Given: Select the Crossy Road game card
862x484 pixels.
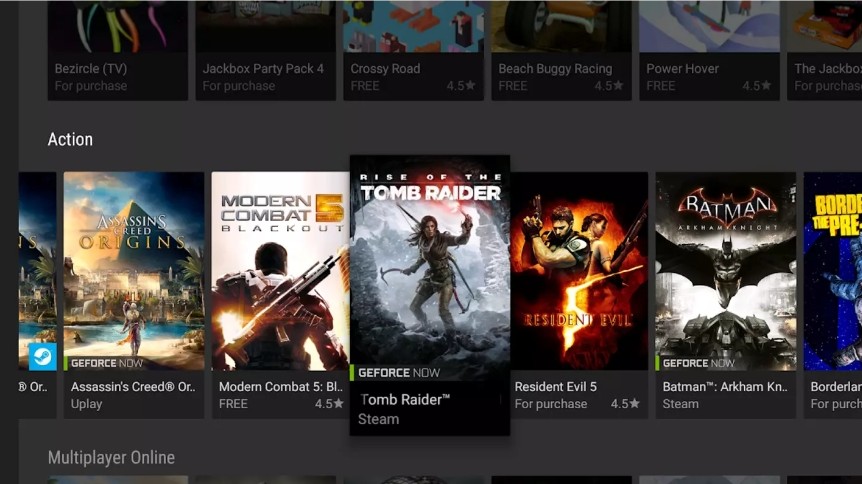Looking at the screenshot, I should tap(413, 50).
